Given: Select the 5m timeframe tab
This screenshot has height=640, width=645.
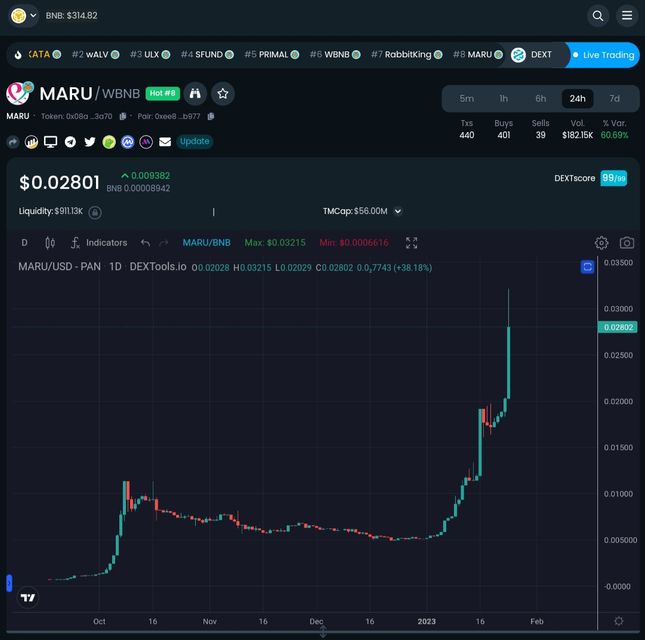Looking at the screenshot, I should point(466,99).
